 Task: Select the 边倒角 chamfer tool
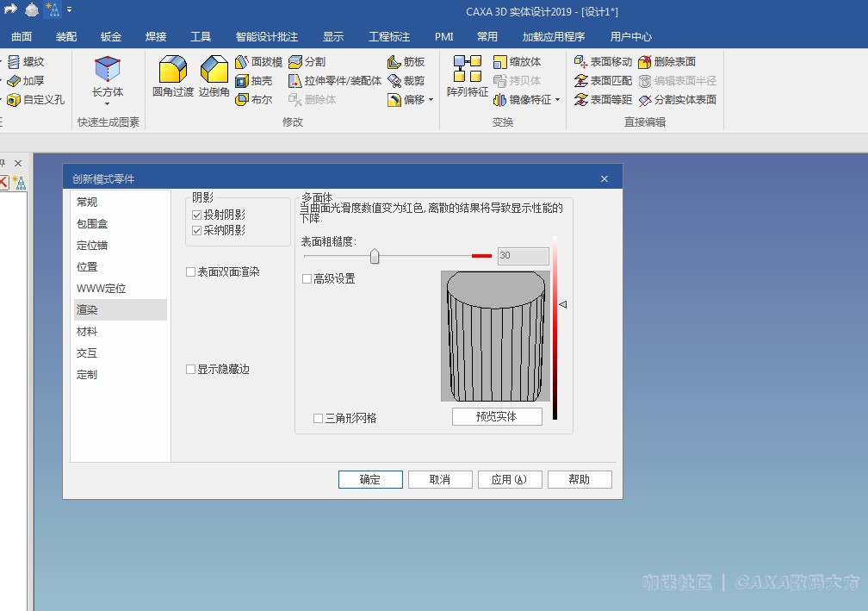click(214, 77)
